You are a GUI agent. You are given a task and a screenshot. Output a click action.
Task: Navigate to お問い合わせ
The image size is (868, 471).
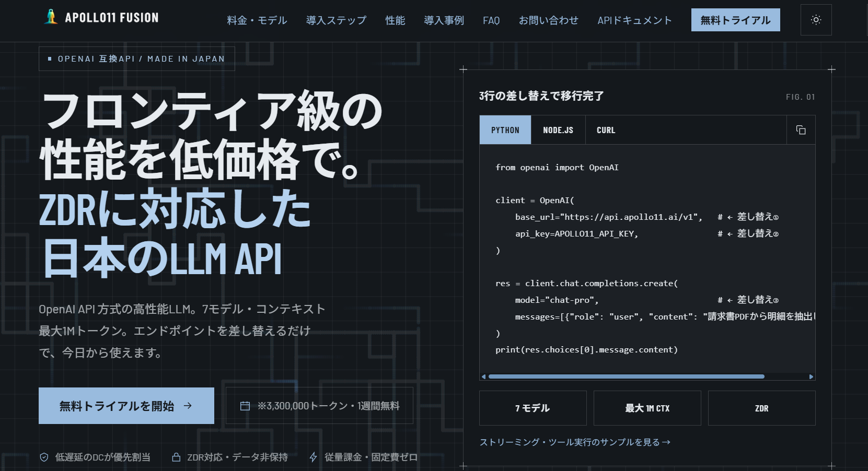click(x=549, y=20)
